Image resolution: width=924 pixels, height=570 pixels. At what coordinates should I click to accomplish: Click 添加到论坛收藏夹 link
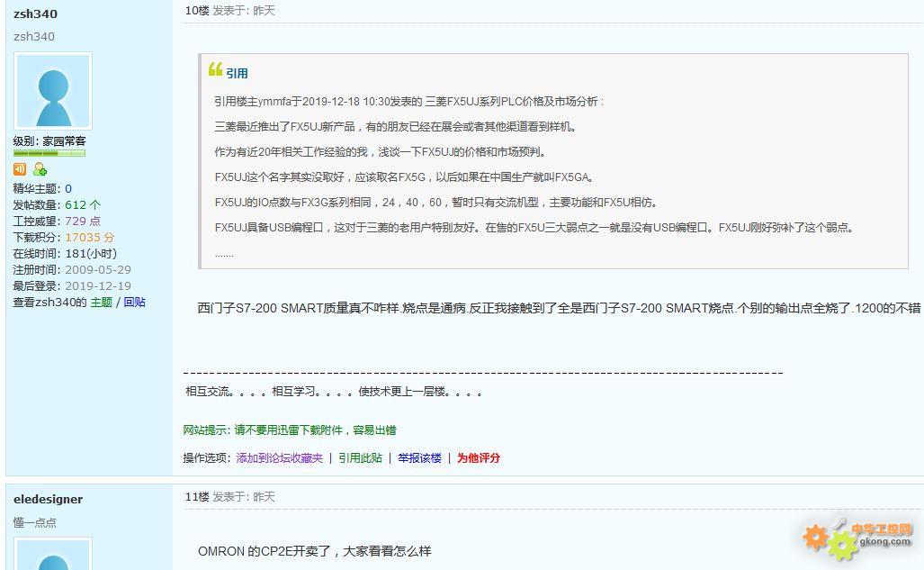point(279,457)
